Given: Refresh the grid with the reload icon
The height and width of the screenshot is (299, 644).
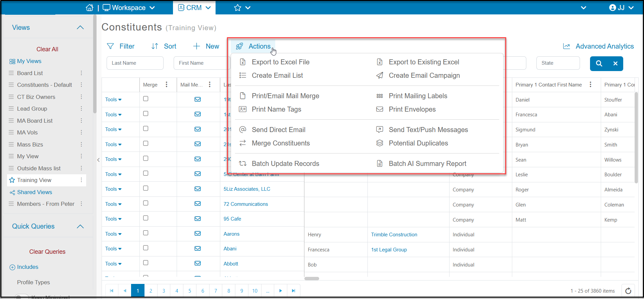Looking at the screenshot, I should (628, 291).
